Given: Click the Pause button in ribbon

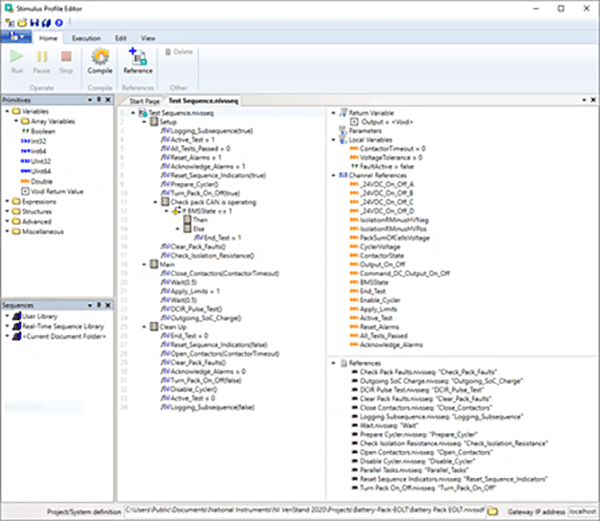Looking at the screenshot, I should click(41, 61).
